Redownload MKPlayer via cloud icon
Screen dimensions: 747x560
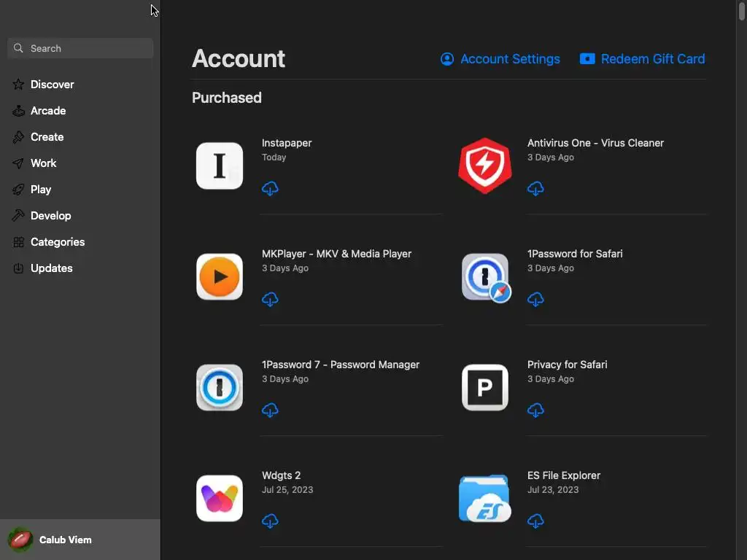tap(270, 300)
